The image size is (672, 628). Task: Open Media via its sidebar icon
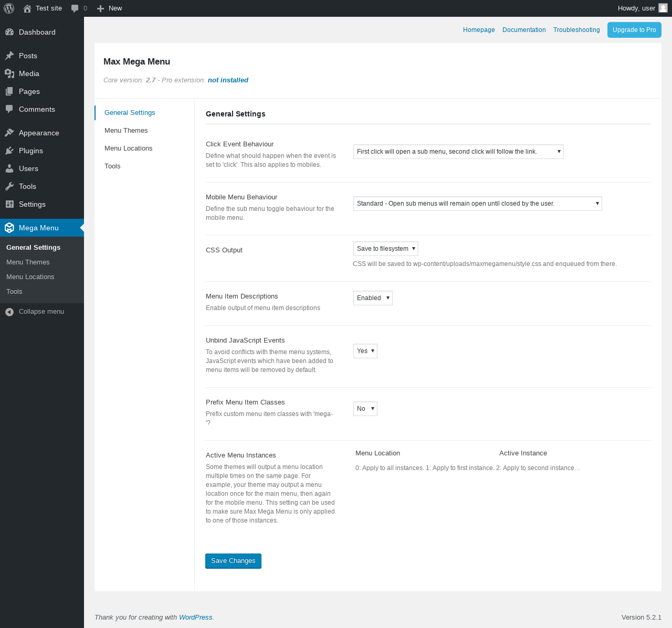pos(9,73)
